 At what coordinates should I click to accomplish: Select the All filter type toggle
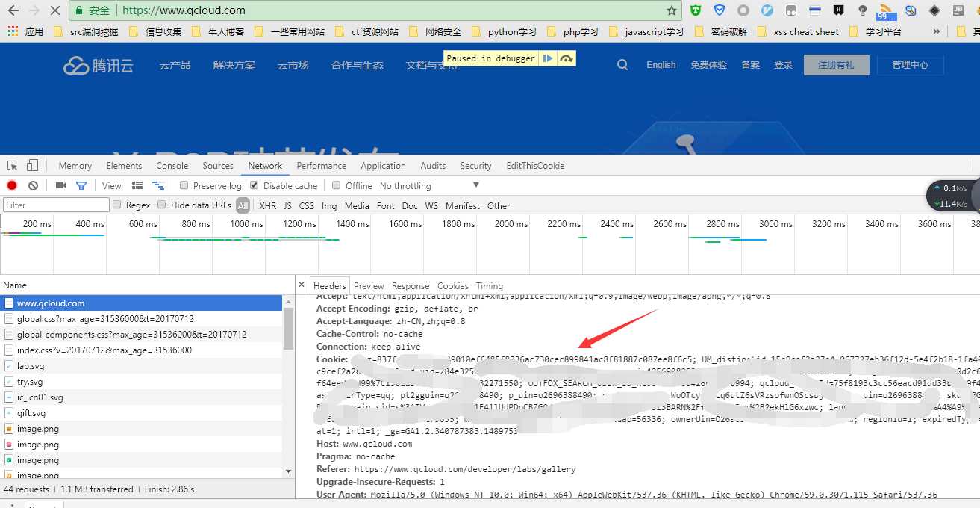tap(243, 205)
